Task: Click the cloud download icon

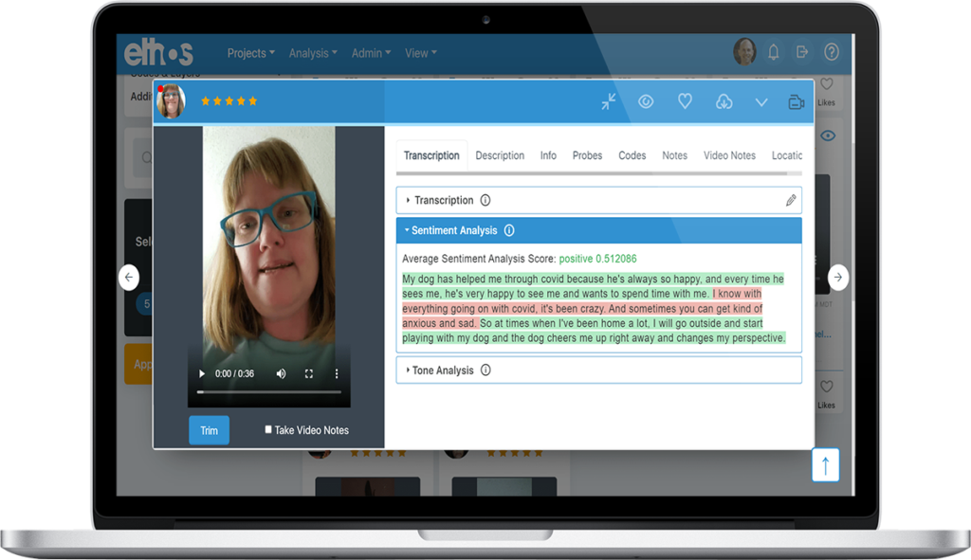Action: coord(724,102)
